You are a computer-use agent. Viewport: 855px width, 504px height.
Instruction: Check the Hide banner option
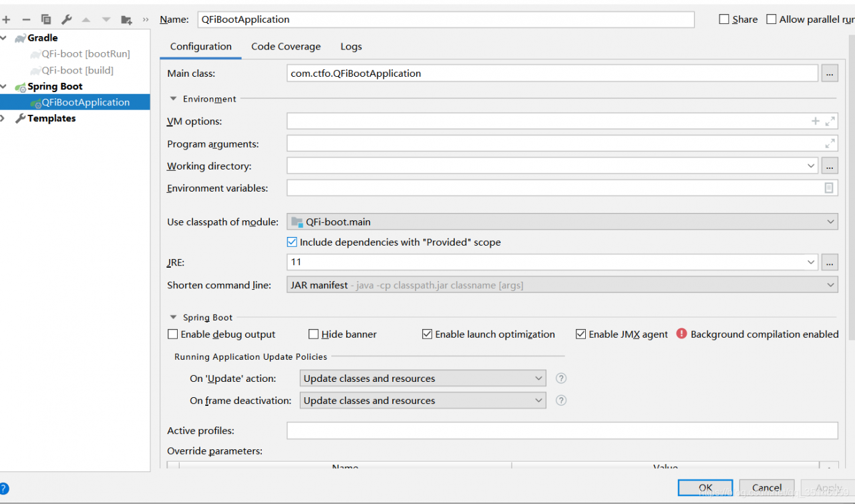click(x=313, y=334)
